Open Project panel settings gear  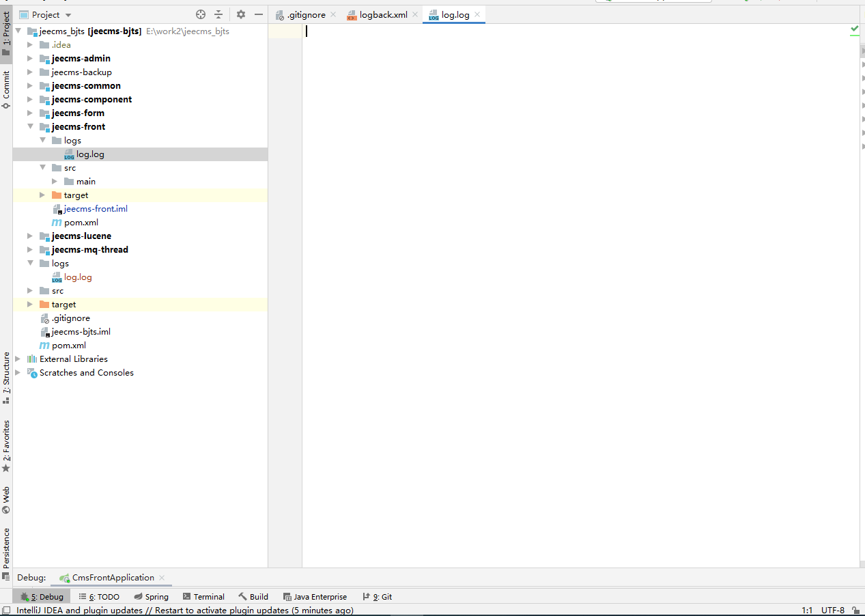[241, 14]
